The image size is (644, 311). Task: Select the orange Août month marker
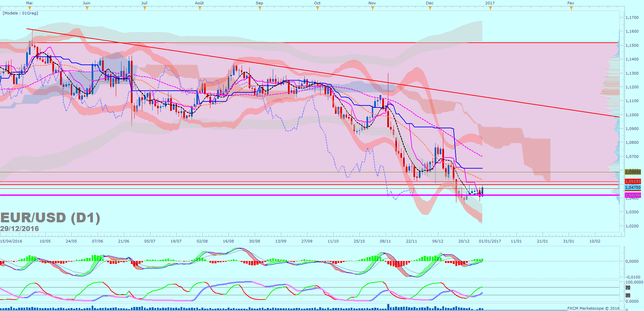(x=200, y=8)
